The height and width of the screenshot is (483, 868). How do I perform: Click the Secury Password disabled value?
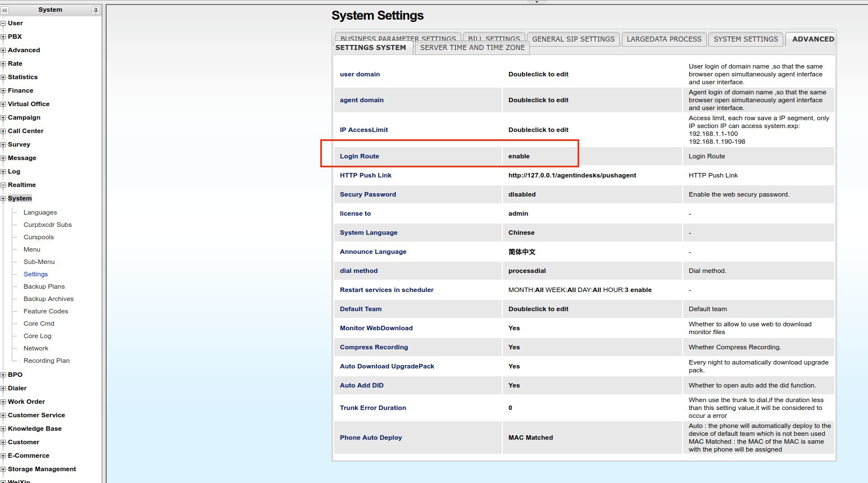pyautogui.click(x=522, y=194)
